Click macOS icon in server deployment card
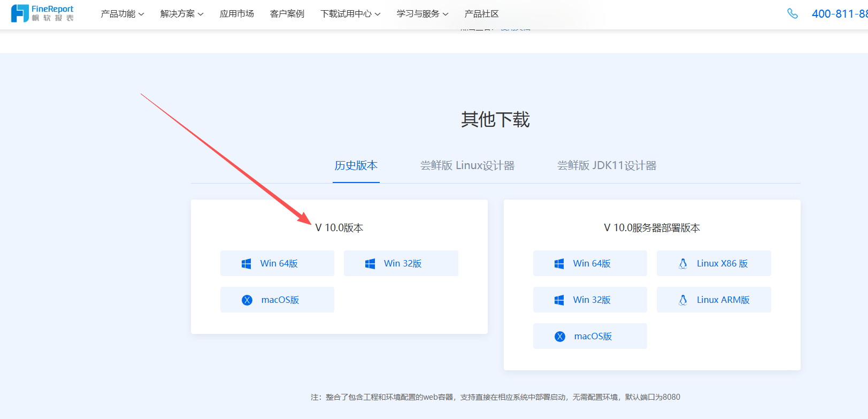 559,337
